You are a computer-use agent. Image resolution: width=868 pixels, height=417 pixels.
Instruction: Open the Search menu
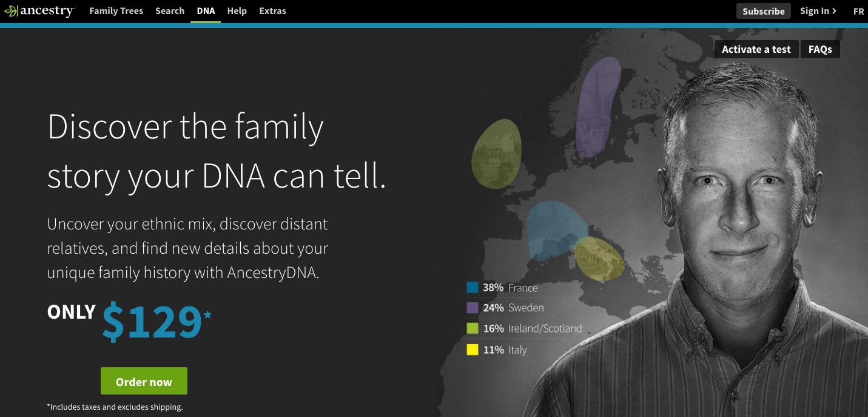click(x=170, y=11)
